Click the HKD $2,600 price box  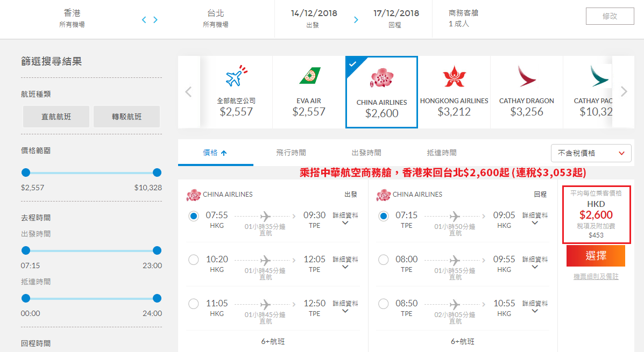[x=596, y=214]
